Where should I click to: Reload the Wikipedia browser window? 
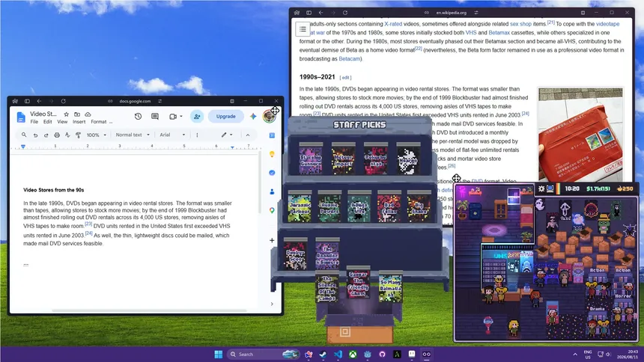(345, 13)
